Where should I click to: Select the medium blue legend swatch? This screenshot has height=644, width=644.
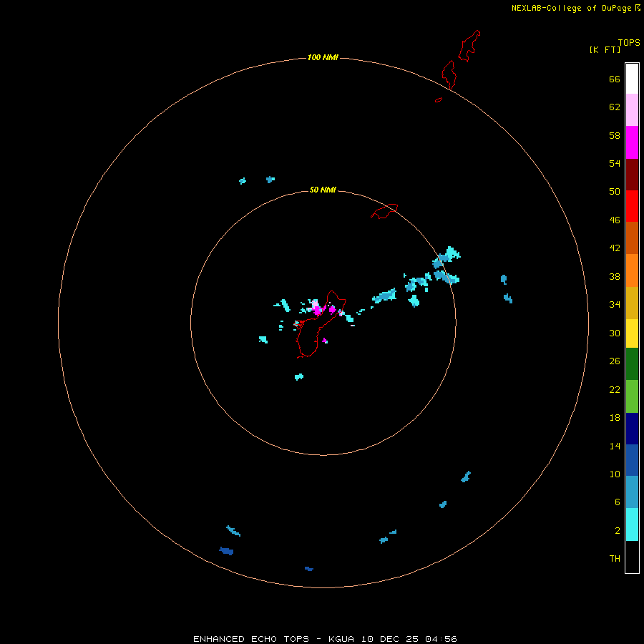pyautogui.click(x=632, y=460)
